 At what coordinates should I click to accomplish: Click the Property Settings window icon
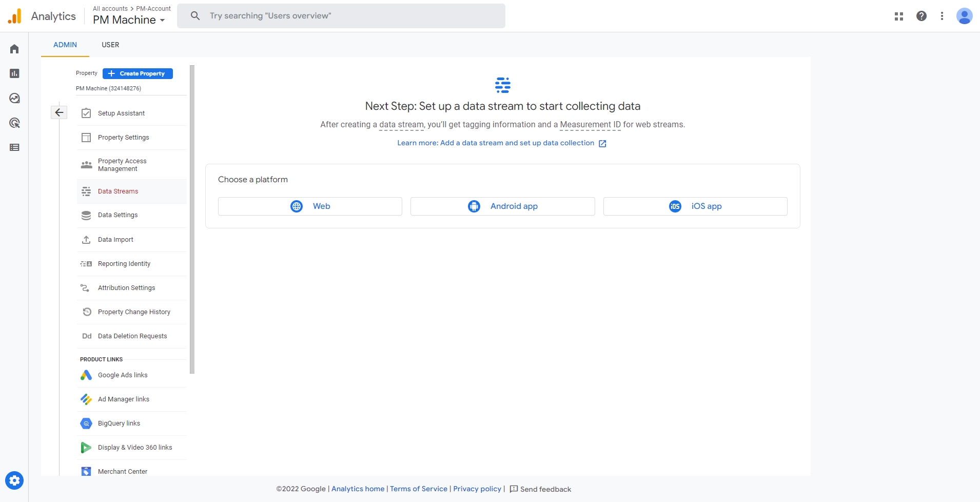pos(86,138)
